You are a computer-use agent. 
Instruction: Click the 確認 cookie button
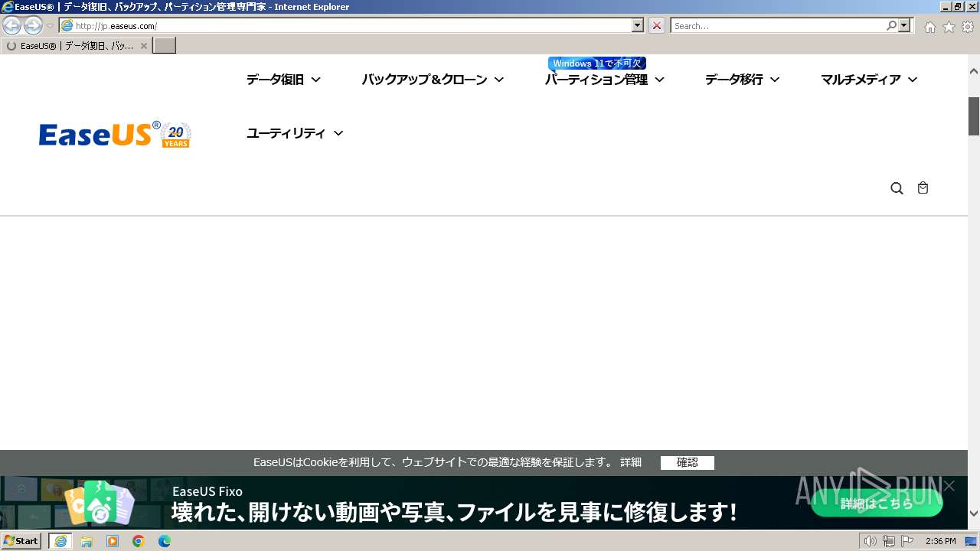688,462
